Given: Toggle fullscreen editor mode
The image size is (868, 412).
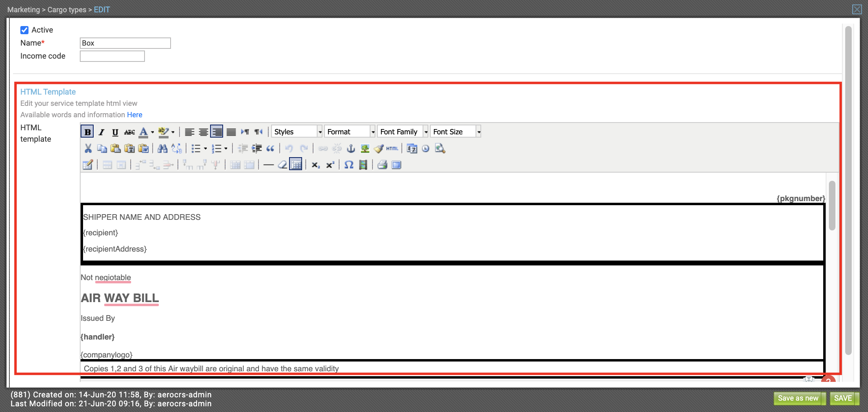Looking at the screenshot, I should 396,165.
